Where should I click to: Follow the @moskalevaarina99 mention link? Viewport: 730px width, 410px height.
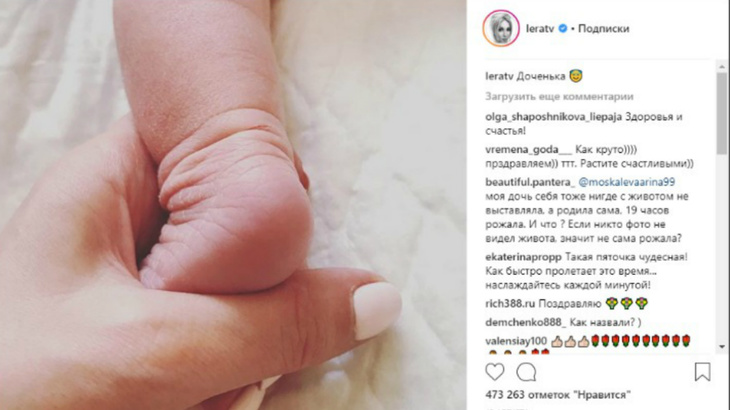tap(627, 182)
